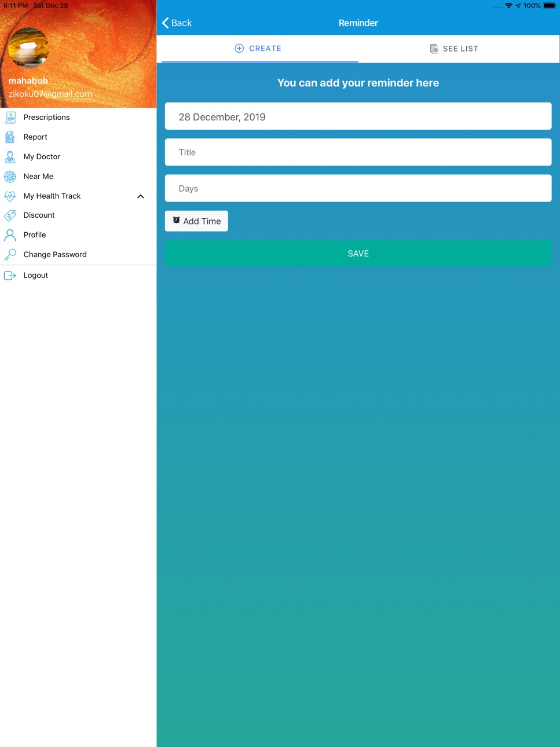Tap the Back chevron arrow
This screenshot has height=747, width=560.
pos(166,23)
